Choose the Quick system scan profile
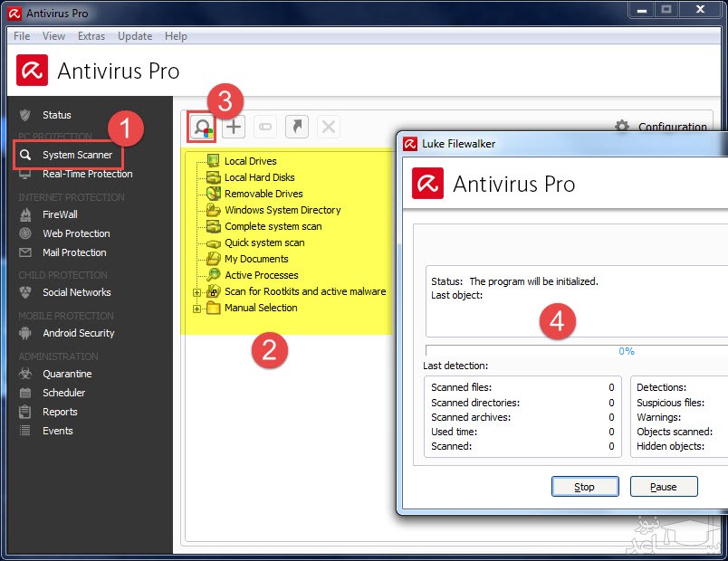Viewport: 728px width, 561px height. 264,242
